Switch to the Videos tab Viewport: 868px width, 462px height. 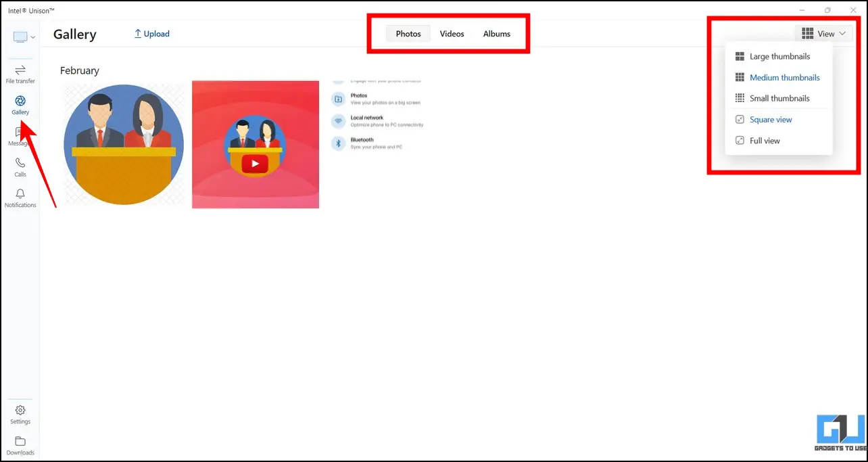tap(452, 34)
